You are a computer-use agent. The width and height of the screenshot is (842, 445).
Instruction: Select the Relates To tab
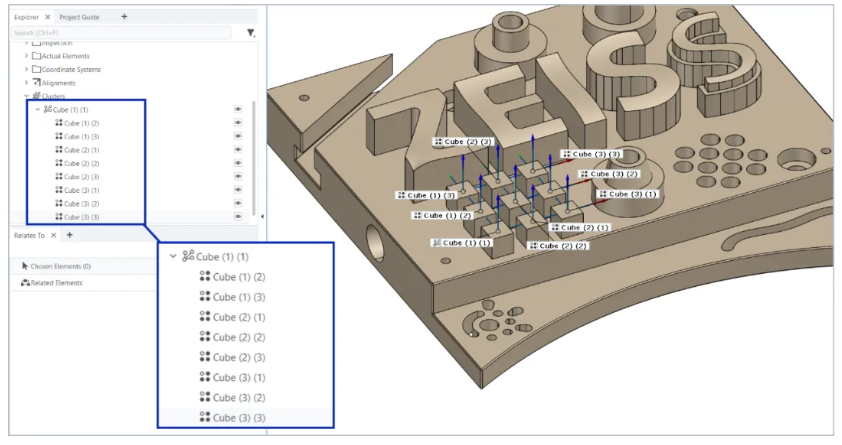(x=30, y=236)
